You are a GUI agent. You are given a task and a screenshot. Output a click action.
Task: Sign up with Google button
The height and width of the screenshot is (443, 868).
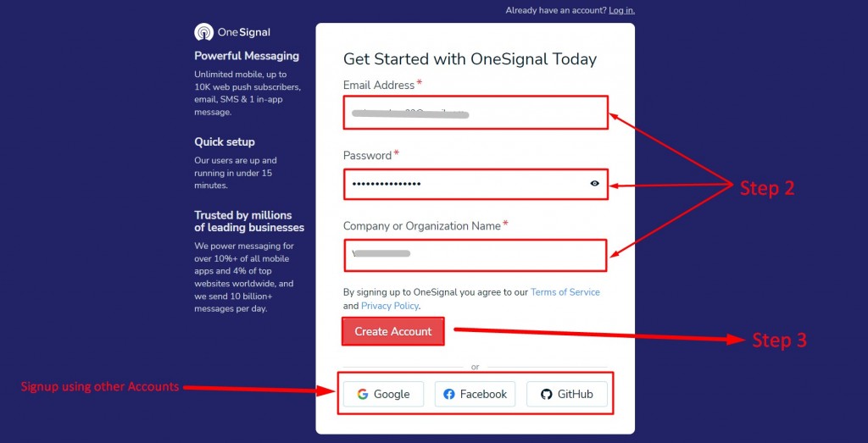(383, 395)
